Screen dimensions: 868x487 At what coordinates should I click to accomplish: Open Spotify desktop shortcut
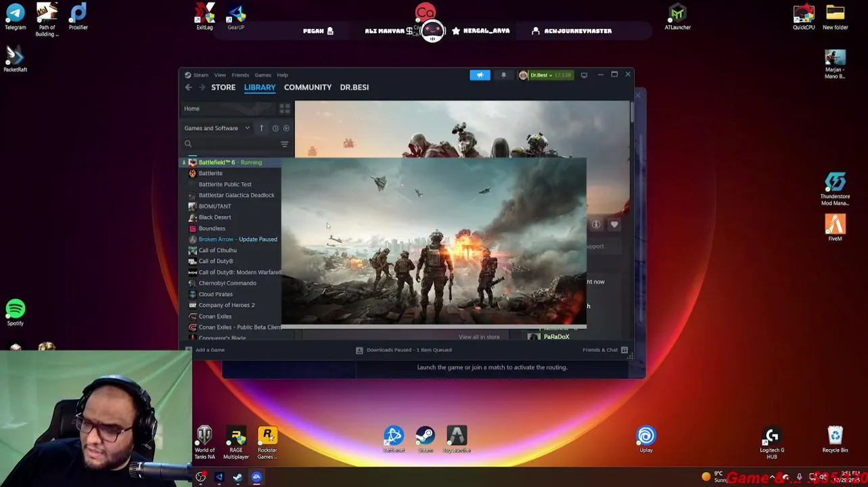pos(15,313)
